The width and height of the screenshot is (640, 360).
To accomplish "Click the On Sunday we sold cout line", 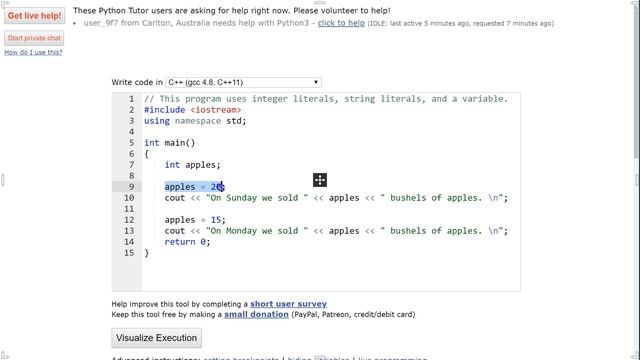I will [x=336, y=198].
